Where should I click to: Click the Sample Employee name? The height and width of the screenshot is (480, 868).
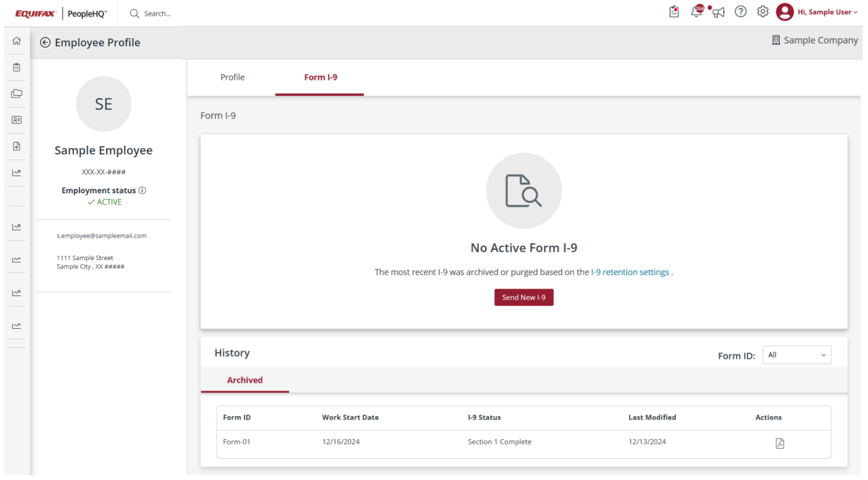[x=103, y=150]
